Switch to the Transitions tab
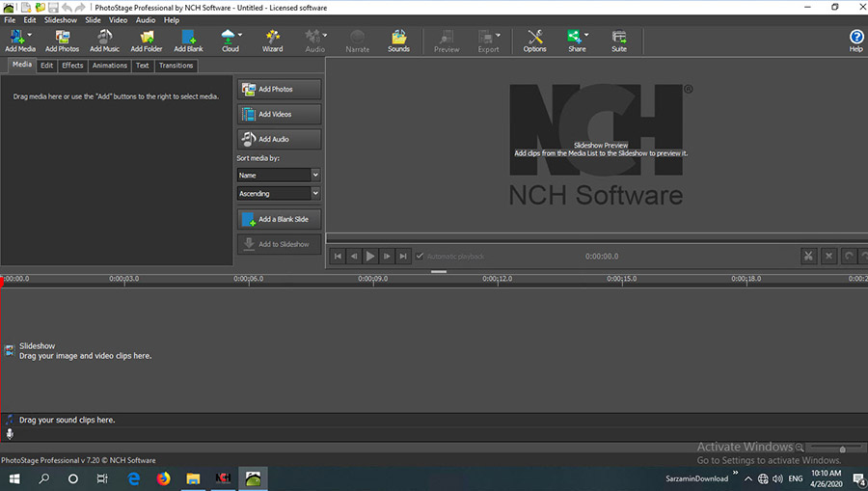 [x=176, y=66]
